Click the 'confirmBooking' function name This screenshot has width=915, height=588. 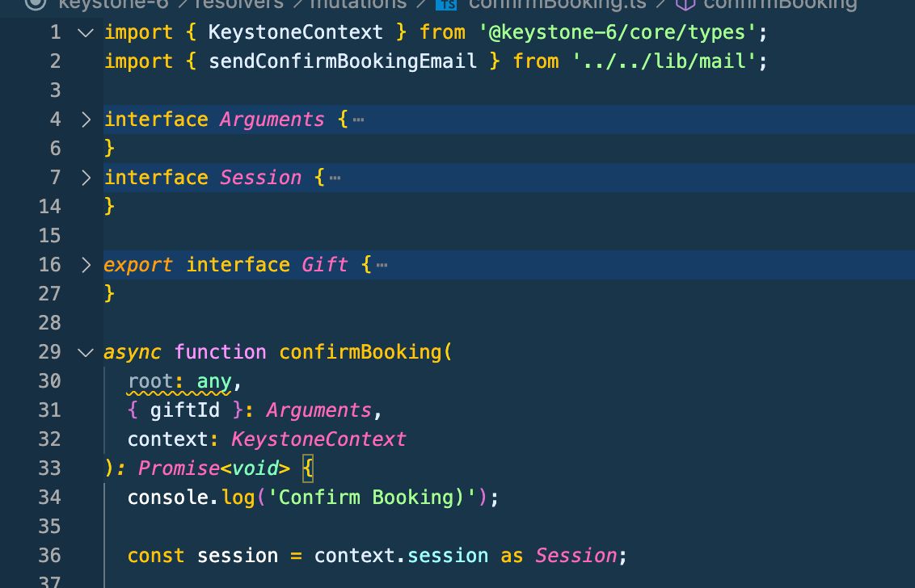click(x=361, y=352)
